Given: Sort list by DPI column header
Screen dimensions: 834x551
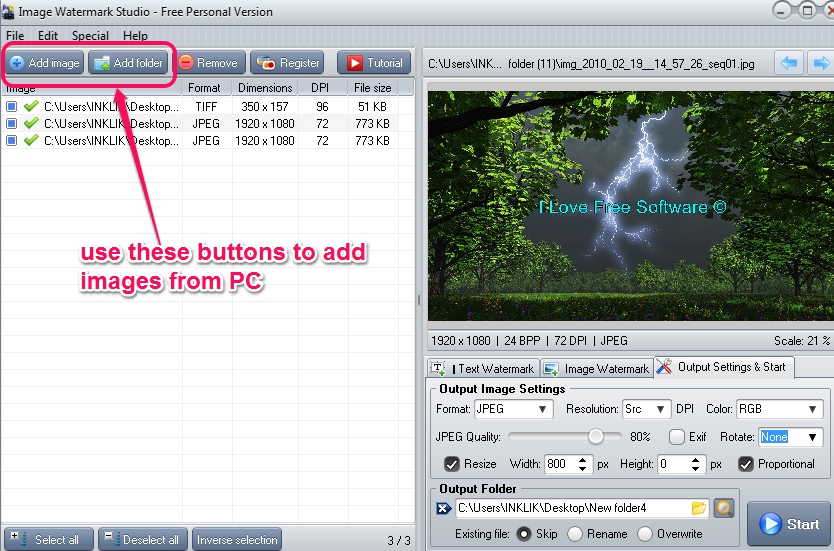Looking at the screenshot, I should (322, 88).
